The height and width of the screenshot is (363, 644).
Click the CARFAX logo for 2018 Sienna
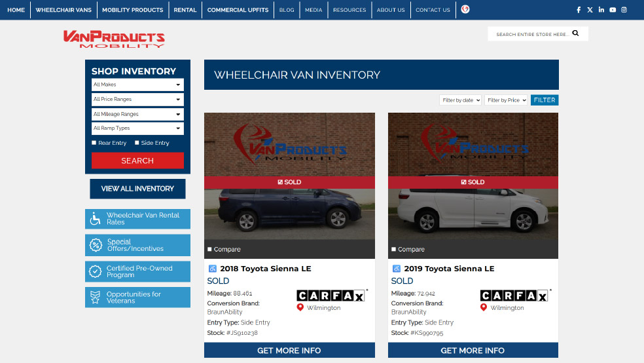[331, 296]
